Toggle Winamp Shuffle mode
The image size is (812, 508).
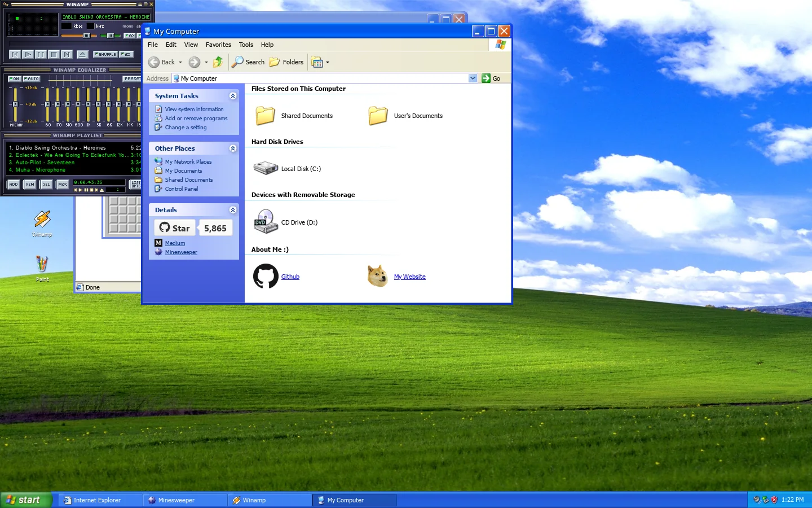point(105,54)
